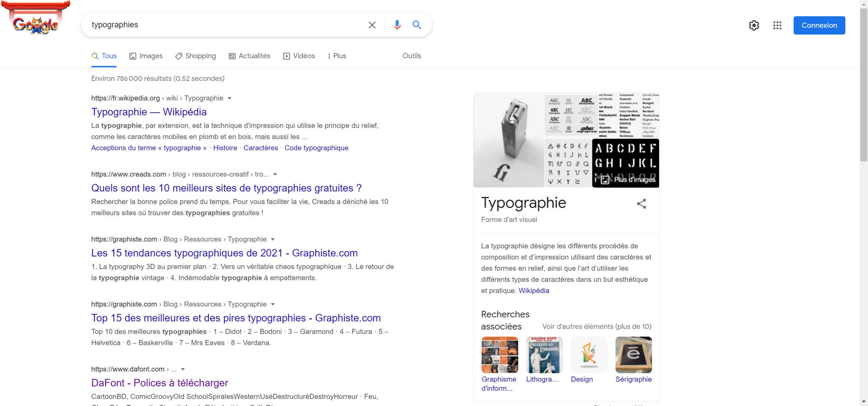Image resolution: width=868 pixels, height=406 pixels.
Task: Click the Forme d'art visuel subtitle
Action: 509,220
